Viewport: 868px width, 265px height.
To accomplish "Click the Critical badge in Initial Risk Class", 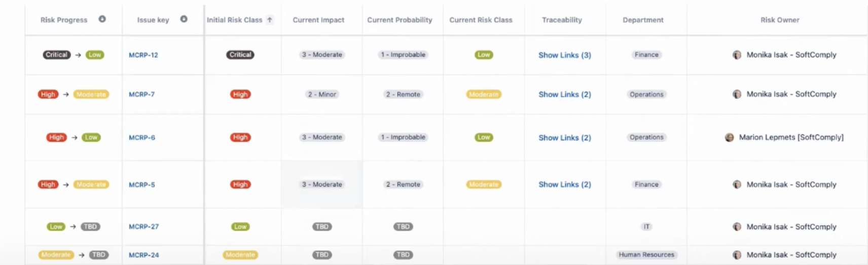I will pos(240,55).
